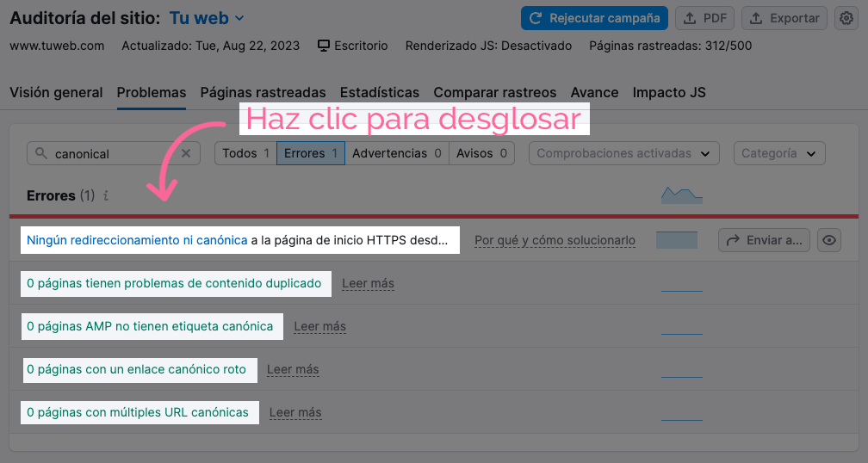Toggle the eye visibility icon

[x=828, y=240]
